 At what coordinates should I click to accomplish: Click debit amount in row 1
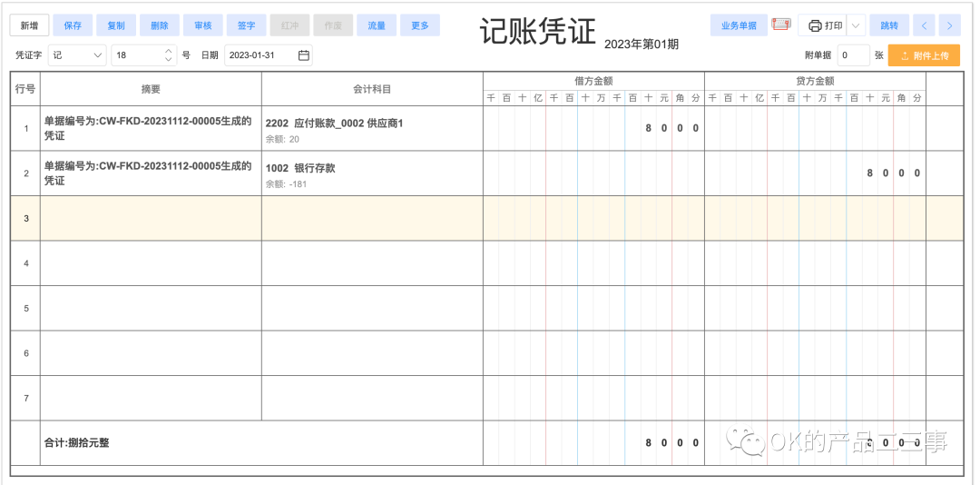(x=593, y=128)
